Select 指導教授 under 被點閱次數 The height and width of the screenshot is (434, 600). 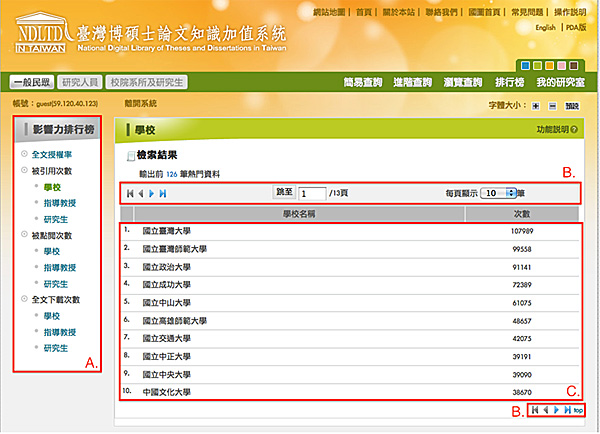coord(58,267)
